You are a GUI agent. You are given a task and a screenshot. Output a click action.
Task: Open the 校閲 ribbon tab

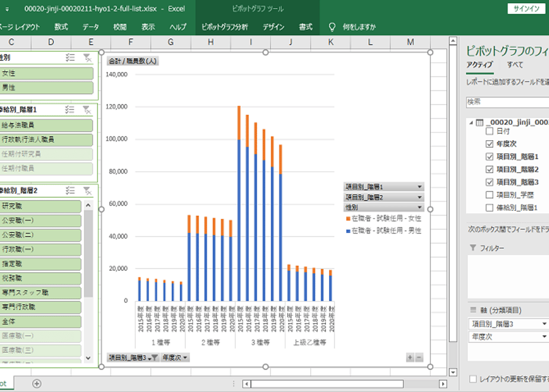(120, 27)
